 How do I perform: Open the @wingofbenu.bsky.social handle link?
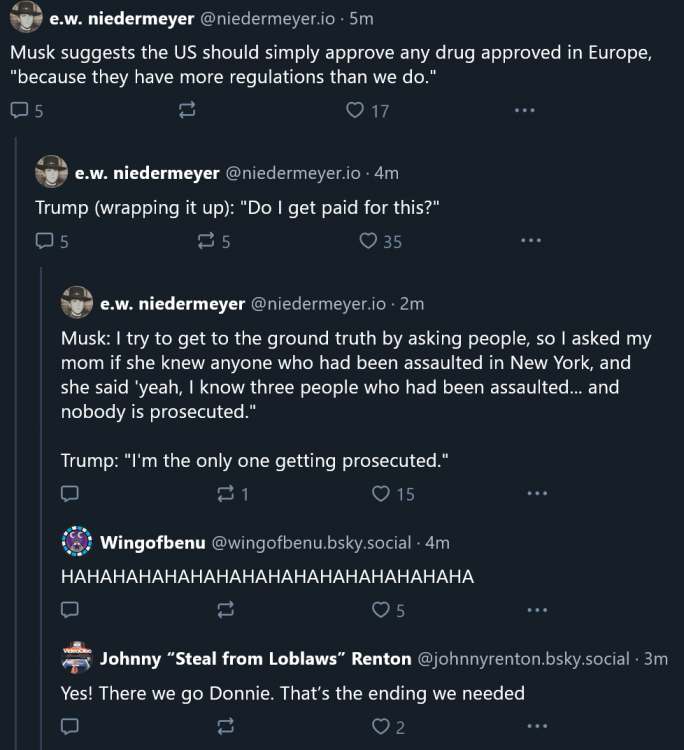(311, 543)
